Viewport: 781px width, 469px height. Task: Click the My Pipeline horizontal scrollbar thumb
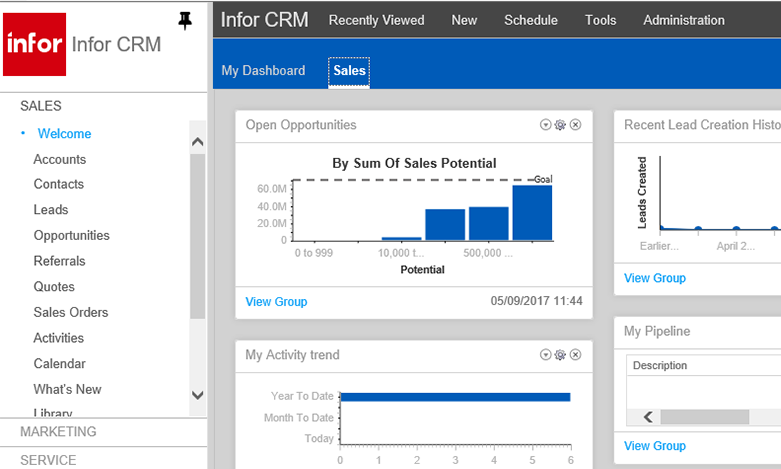coord(705,417)
